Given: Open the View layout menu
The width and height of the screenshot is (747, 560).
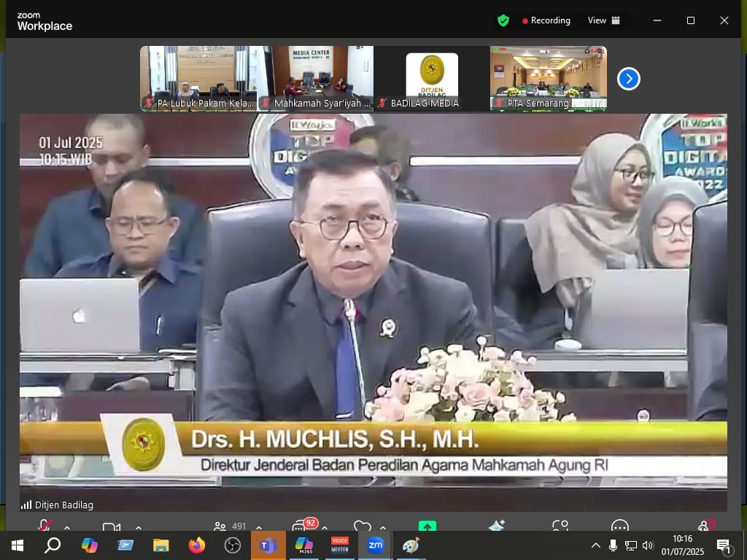Looking at the screenshot, I should coord(604,20).
